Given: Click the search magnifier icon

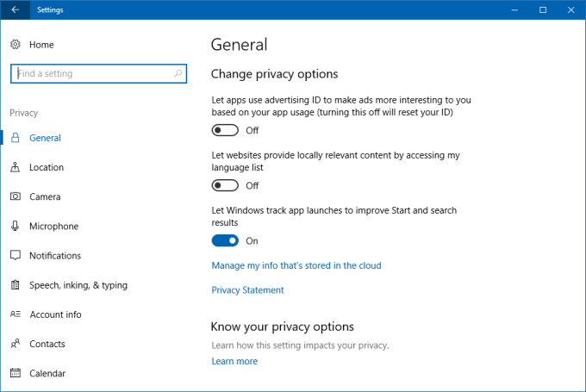Looking at the screenshot, I should 178,74.
